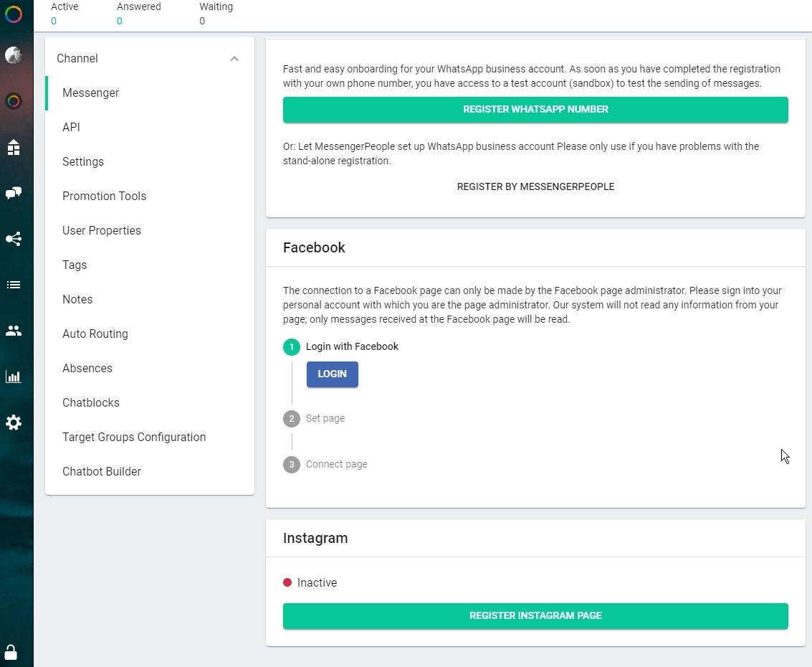
Task: Open the Absences menu item
Action: tap(150, 369)
